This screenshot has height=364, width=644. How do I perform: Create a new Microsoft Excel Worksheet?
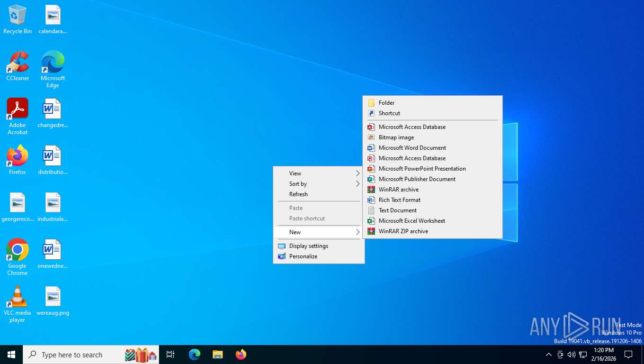(432, 221)
